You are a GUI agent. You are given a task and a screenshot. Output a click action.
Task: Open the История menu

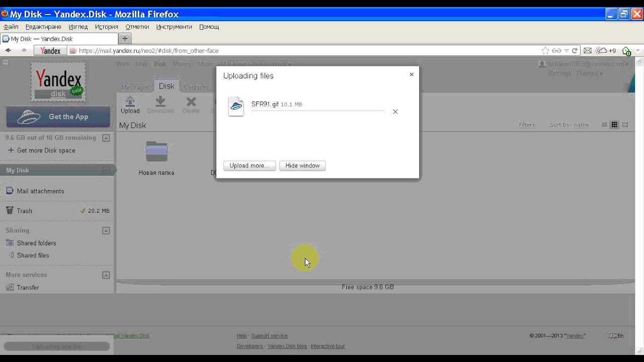(106, 27)
